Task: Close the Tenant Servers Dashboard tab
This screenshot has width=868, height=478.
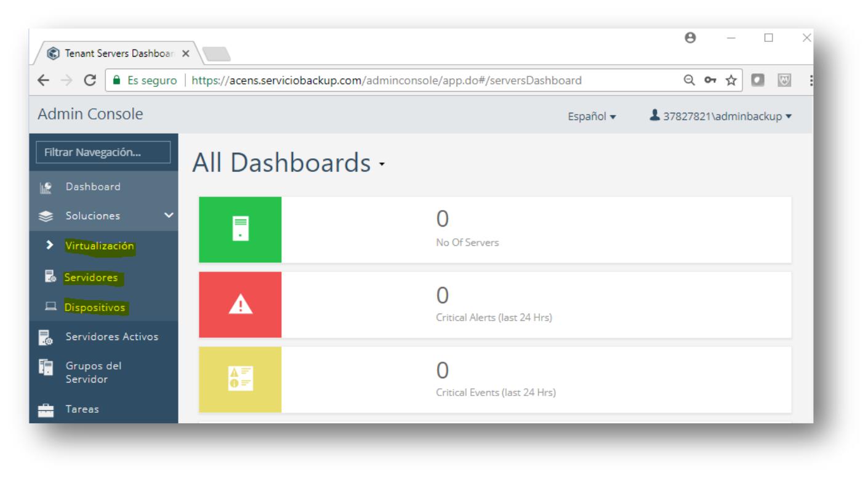Action: coord(186,54)
